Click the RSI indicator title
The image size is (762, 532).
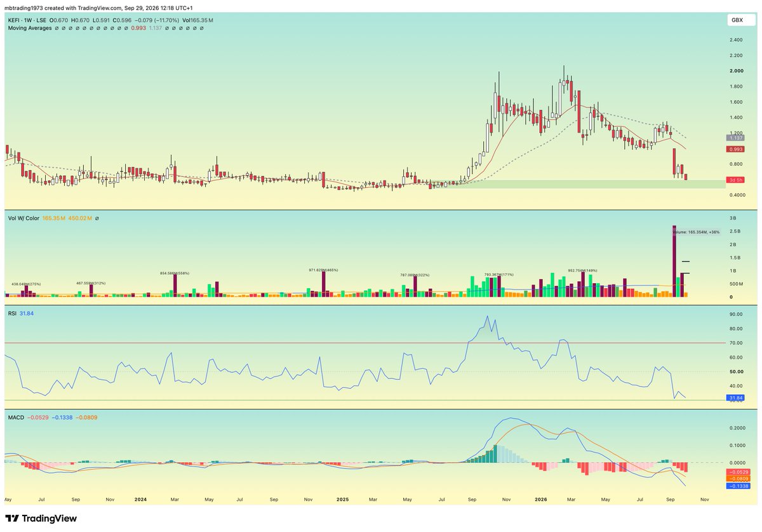coord(11,313)
